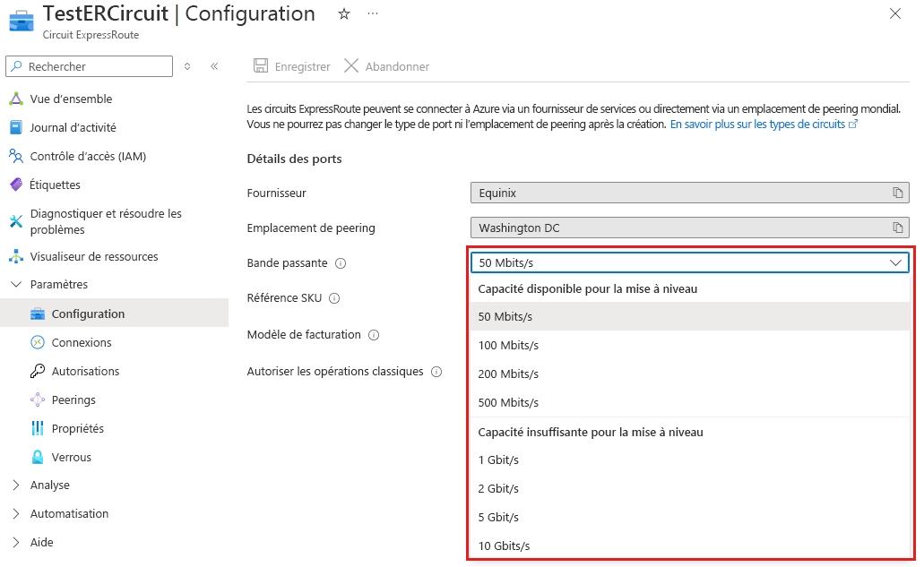Select 100 Mbits/s bandwidth option
The height and width of the screenshot is (567, 924).
click(508, 345)
